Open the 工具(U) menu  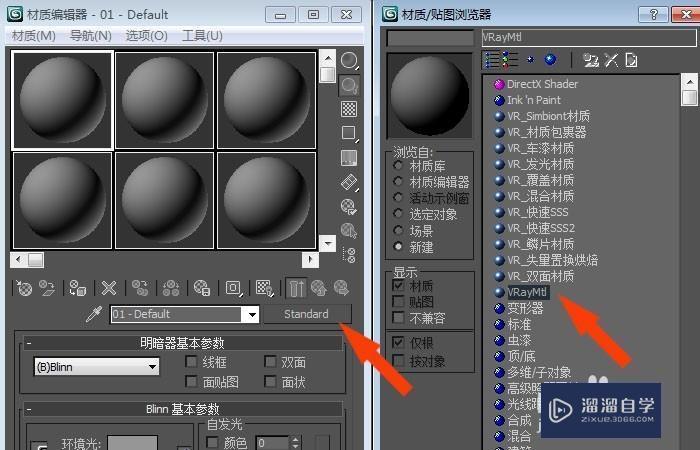pyautogui.click(x=202, y=36)
